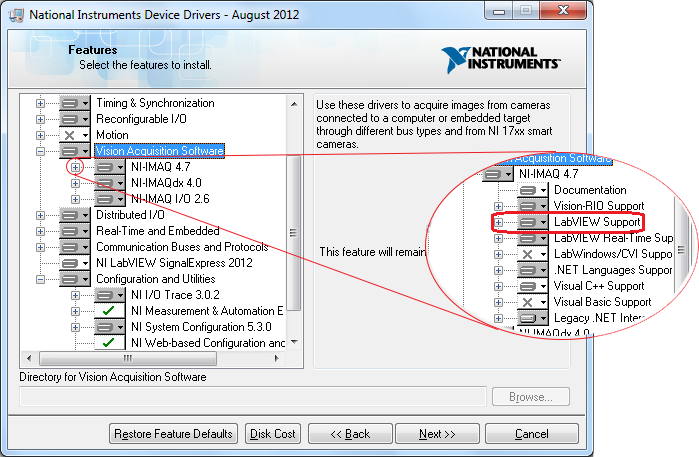The height and width of the screenshot is (457, 699).
Task: Expand the NI-IMAQdx 4.0 node
Action: 75,183
